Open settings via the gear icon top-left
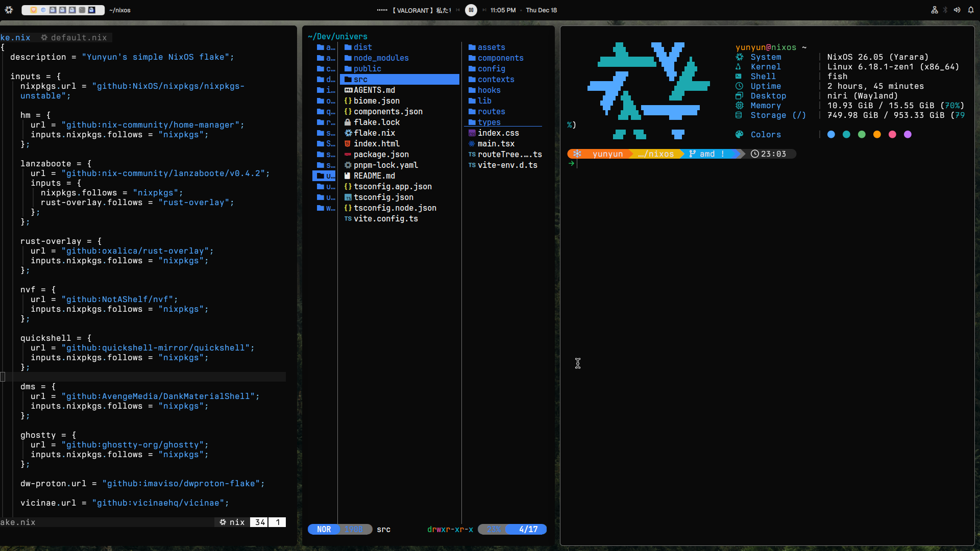Viewport: 980px width, 551px height. click(x=9, y=10)
